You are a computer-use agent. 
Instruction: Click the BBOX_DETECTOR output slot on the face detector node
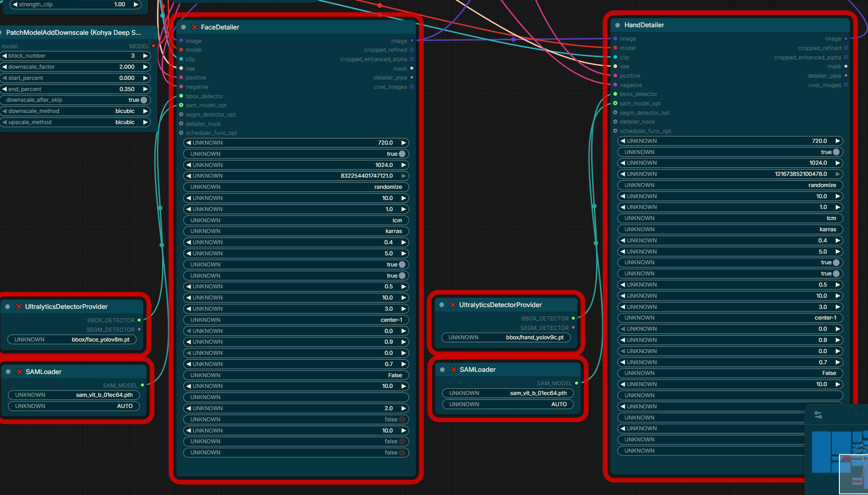(x=139, y=320)
